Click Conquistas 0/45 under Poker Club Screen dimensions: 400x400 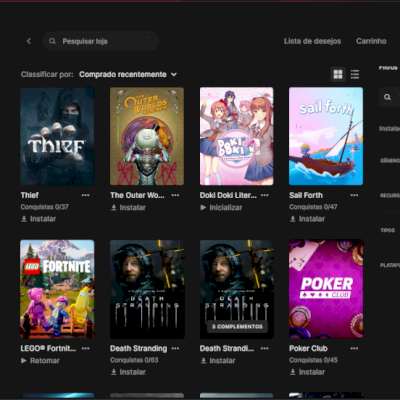pos(313,360)
